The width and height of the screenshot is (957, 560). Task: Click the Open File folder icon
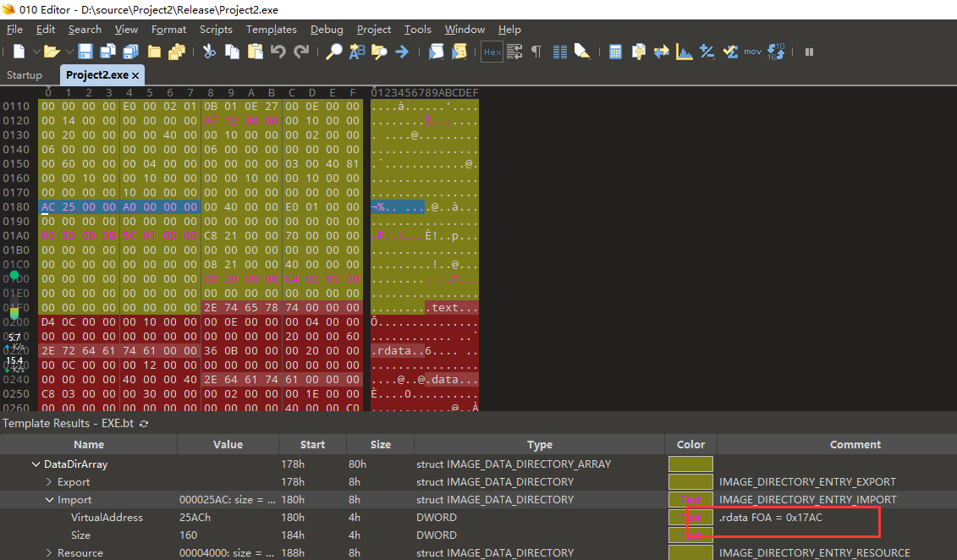52,52
